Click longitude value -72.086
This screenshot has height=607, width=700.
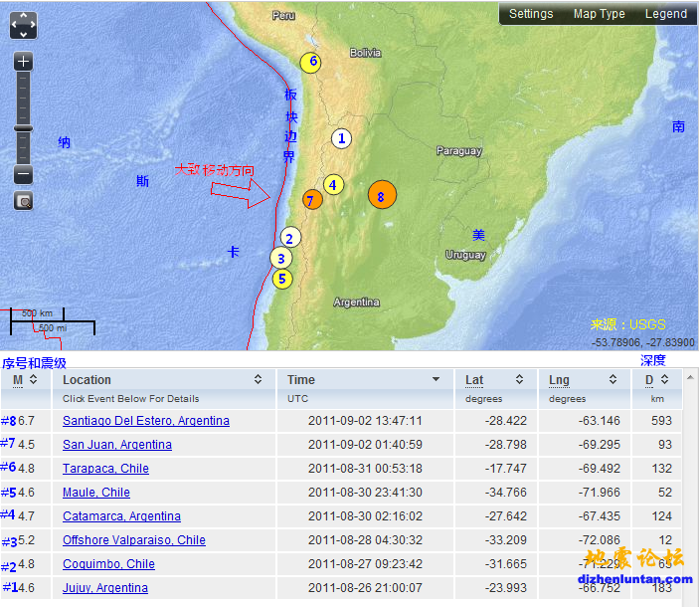click(x=600, y=540)
